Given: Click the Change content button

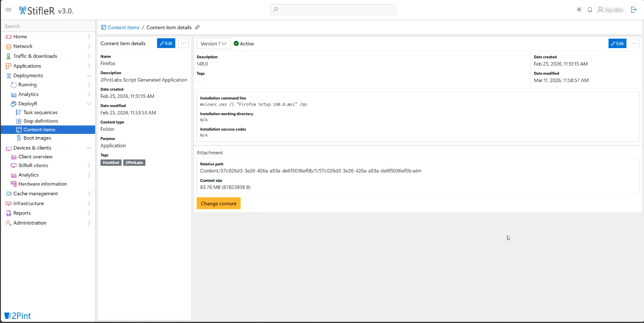Looking at the screenshot, I should point(219,204).
